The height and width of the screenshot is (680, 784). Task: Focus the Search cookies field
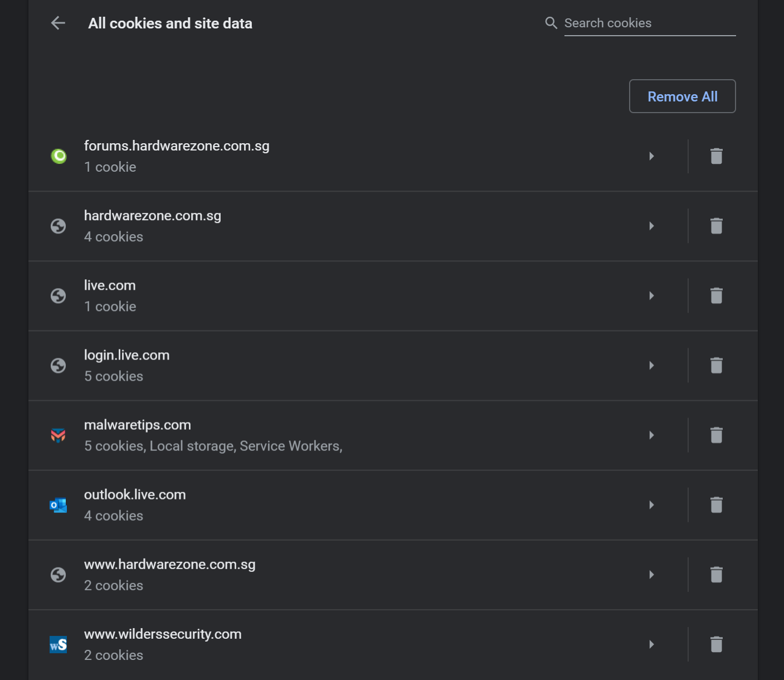click(649, 23)
